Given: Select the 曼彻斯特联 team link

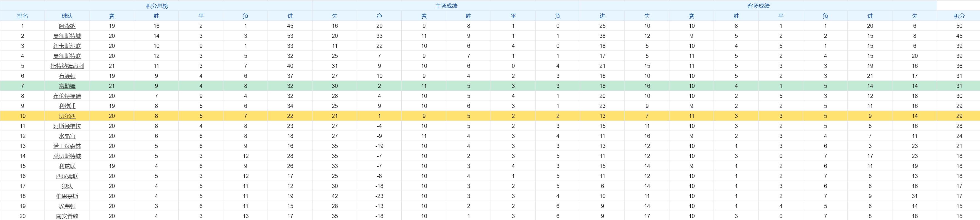Looking at the screenshot, I should tap(67, 56).
